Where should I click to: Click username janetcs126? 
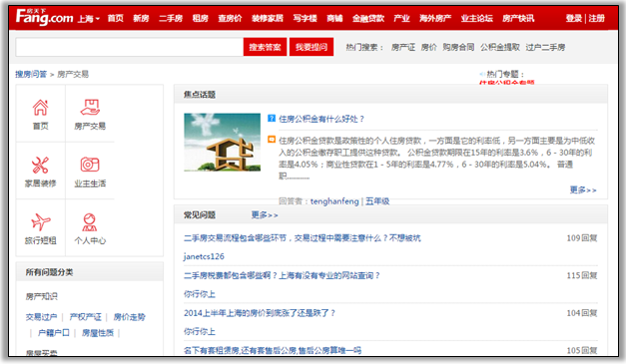(204, 256)
